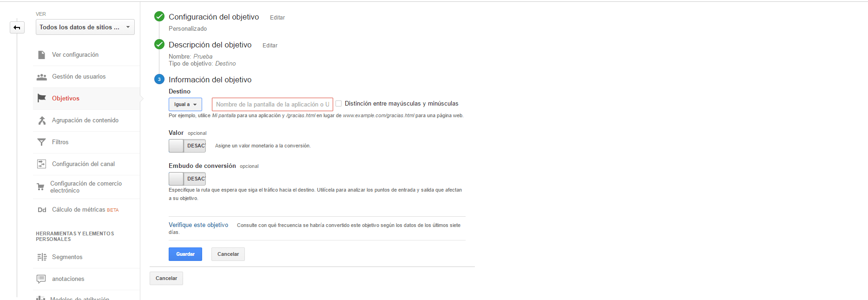Image resolution: width=868 pixels, height=300 pixels.
Task: Click the anotaciones speech bubble icon
Action: [41, 279]
